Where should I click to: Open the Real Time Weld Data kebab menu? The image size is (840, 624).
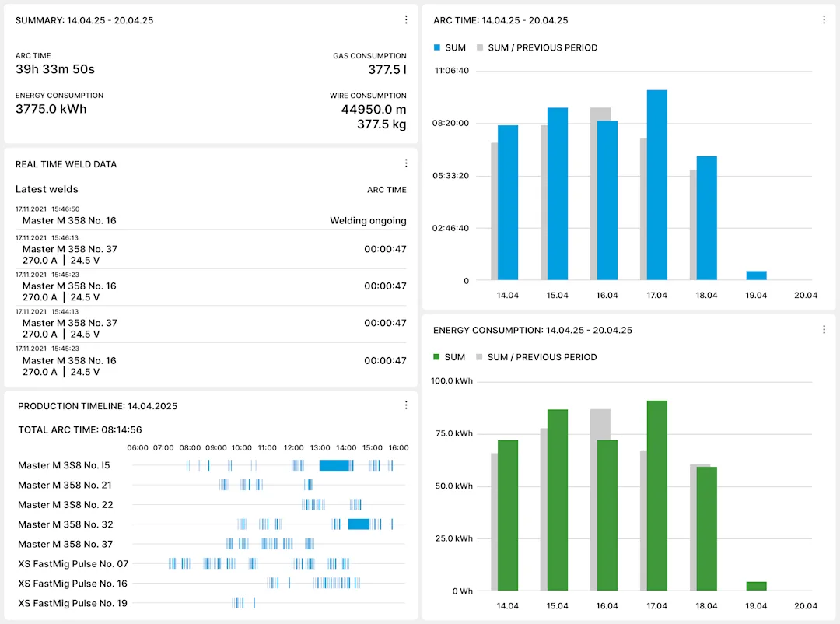coord(406,163)
